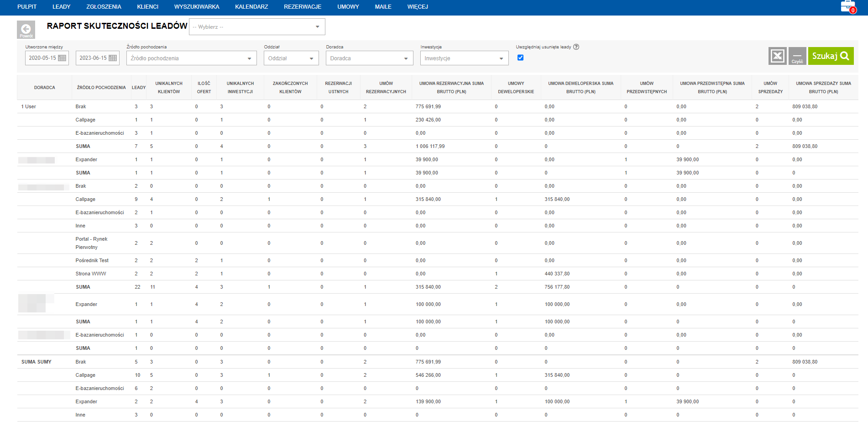Open KALENDARZ menu item

[x=251, y=7]
